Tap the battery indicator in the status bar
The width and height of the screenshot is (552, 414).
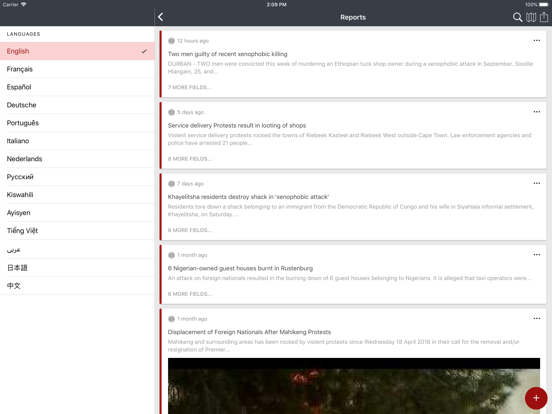(544, 5)
